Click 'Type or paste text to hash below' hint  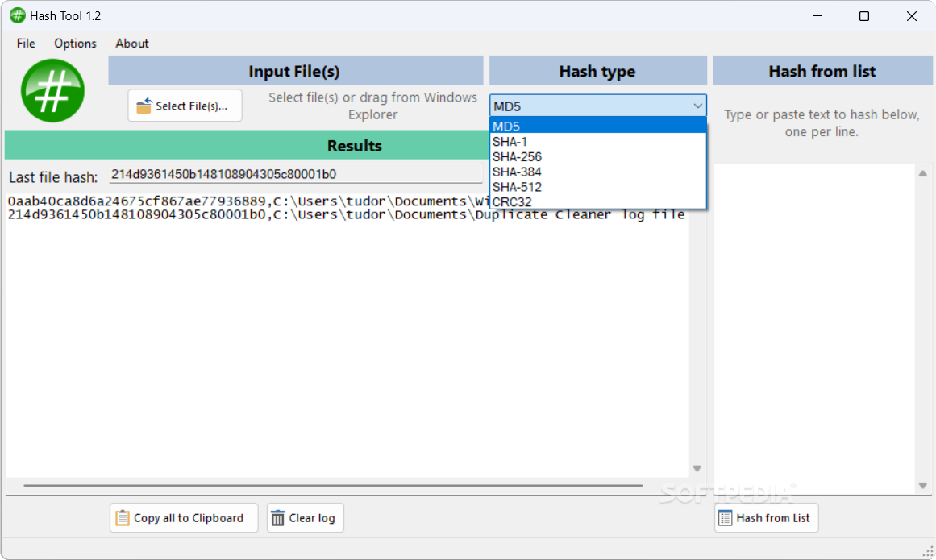click(822, 122)
